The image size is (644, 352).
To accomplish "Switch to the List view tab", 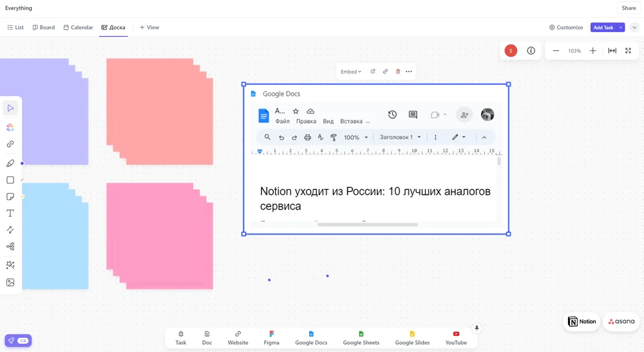I will pos(15,28).
